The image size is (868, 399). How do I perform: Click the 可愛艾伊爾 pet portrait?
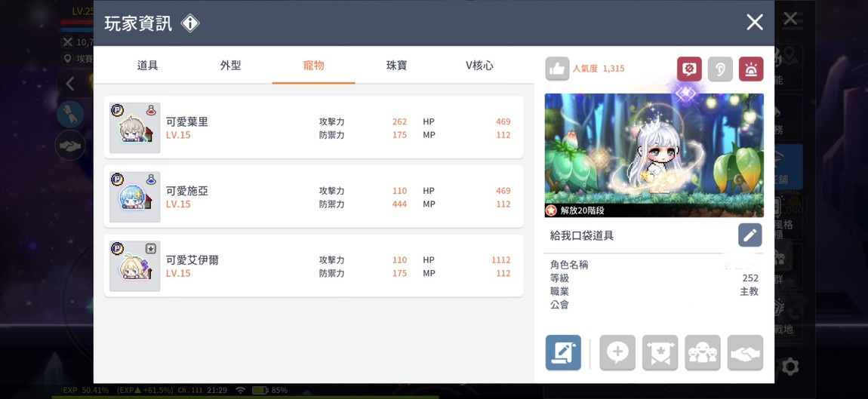tap(134, 266)
